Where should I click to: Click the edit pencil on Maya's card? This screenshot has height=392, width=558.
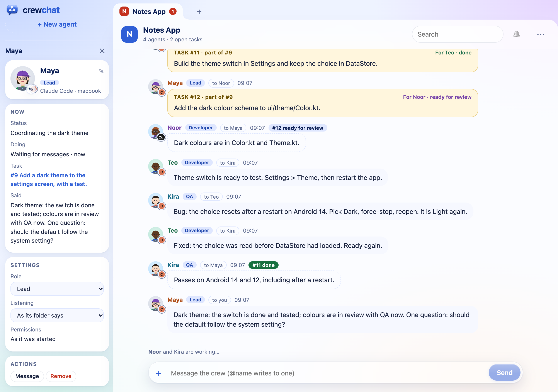coord(101,71)
